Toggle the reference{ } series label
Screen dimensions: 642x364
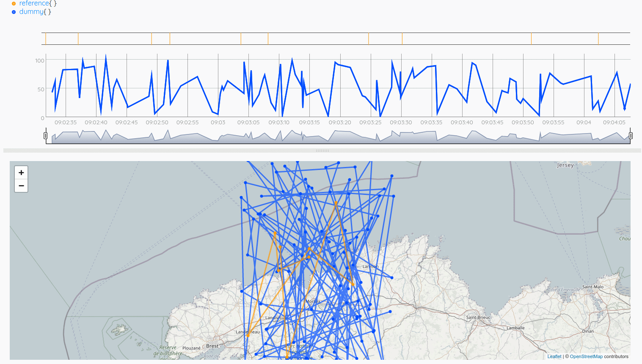[38, 3]
